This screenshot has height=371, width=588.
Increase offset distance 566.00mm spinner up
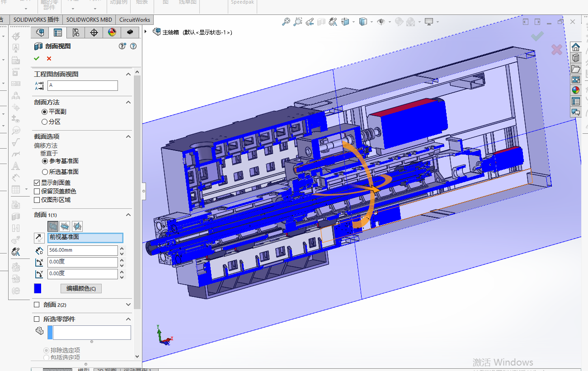[x=122, y=248]
